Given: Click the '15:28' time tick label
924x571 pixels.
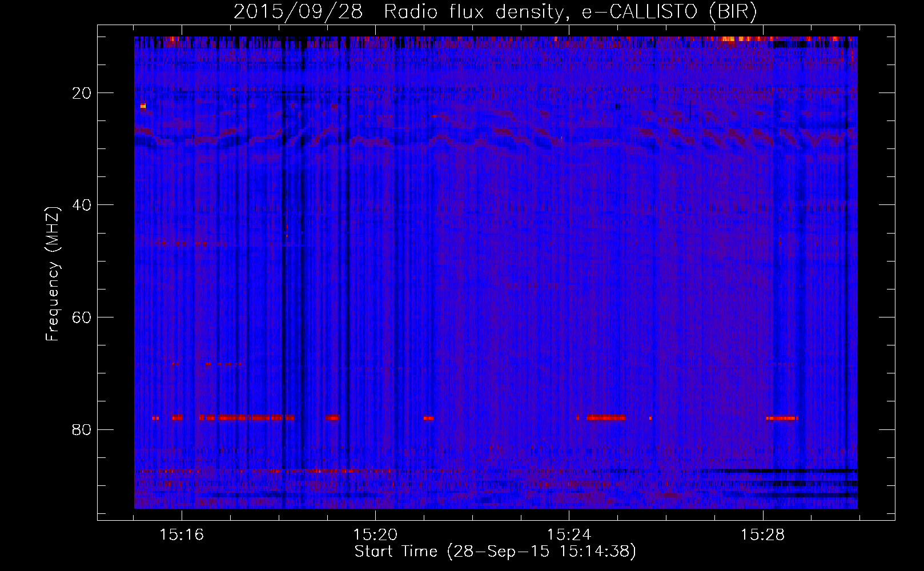Looking at the screenshot, I should point(762,535).
